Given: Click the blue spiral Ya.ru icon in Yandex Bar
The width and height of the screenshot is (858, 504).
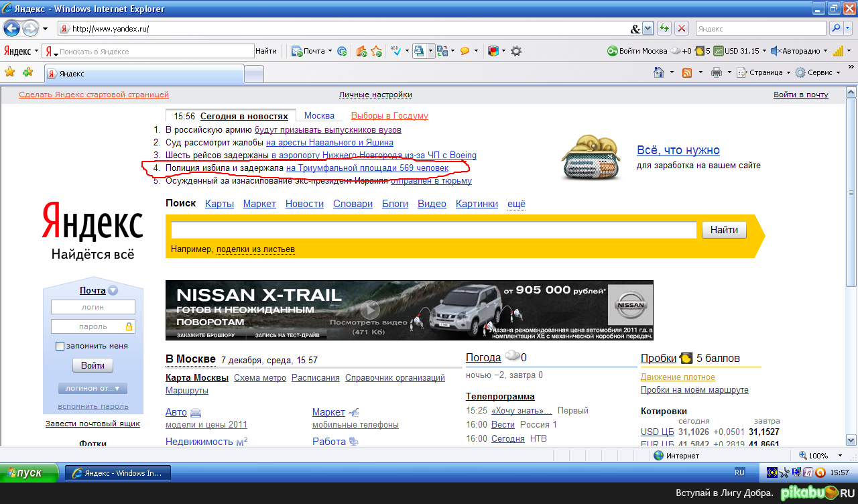Looking at the screenshot, I should coord(342,51).
